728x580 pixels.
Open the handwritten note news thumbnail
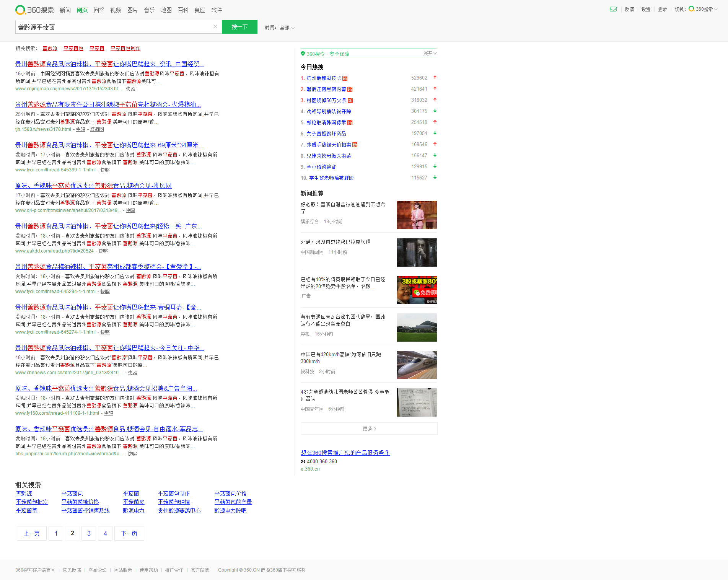click(x=417, y=402)
